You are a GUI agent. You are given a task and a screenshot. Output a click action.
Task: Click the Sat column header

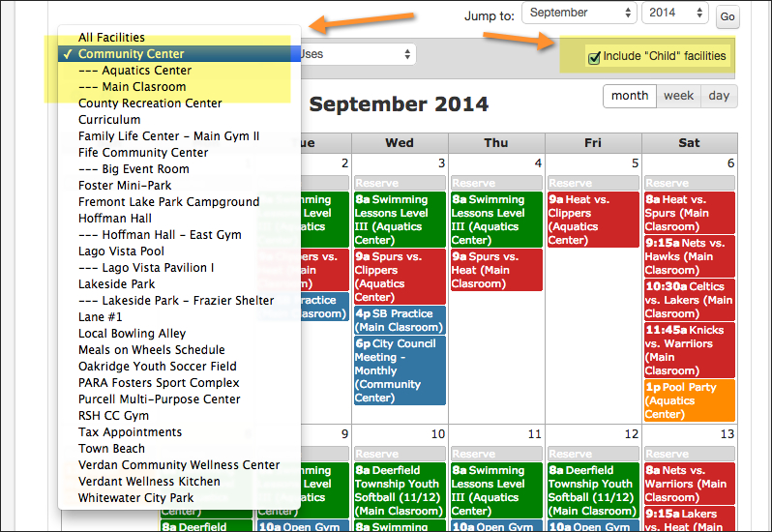pyautogui.click(x=690, y=143)
